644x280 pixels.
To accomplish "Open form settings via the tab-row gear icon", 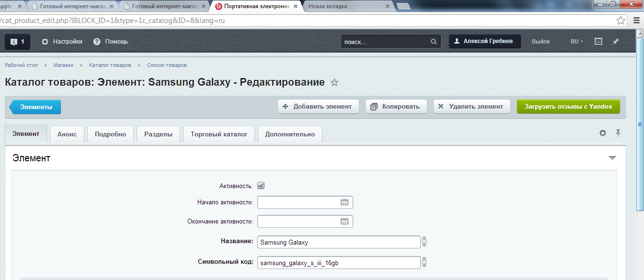I will [603, 133].
